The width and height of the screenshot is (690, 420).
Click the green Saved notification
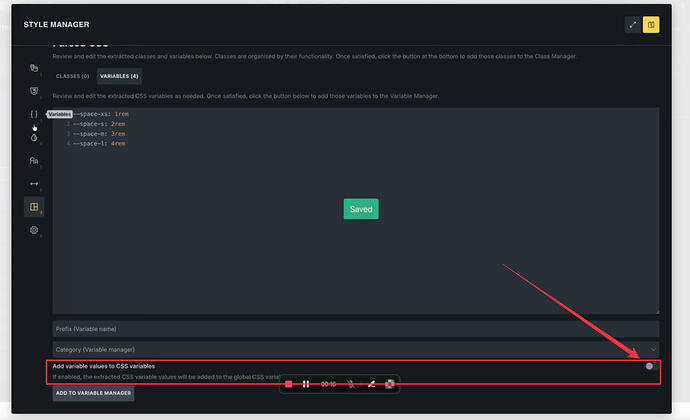point(361,209)
